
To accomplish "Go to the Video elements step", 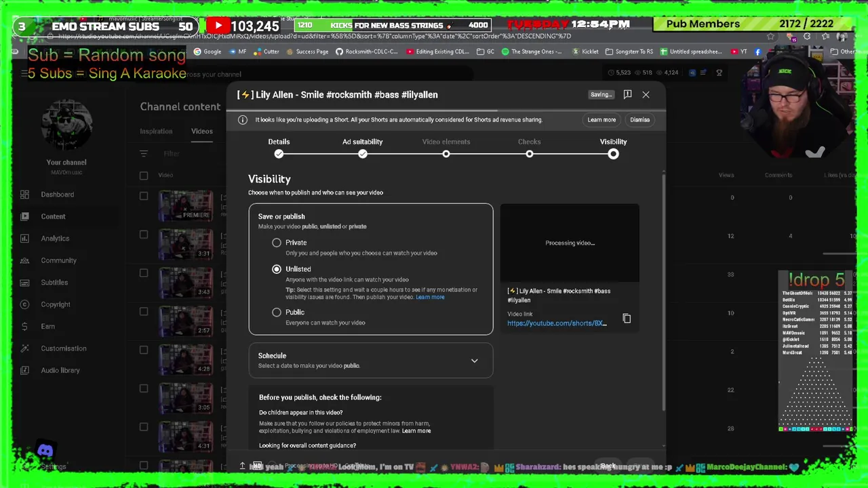I will point(446,147).
